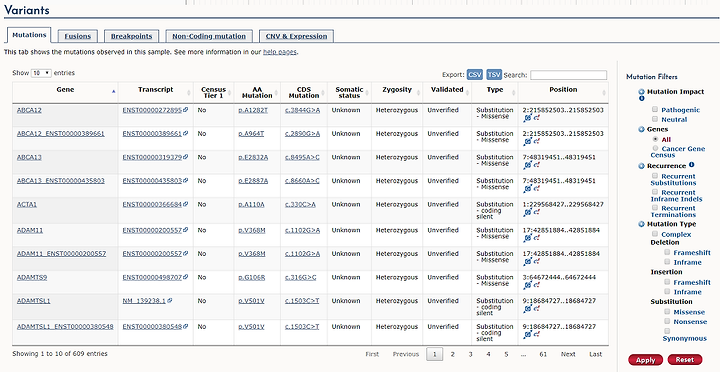Open genome browser icon for ABCA12 p.A1282T row
The height and width of the screenshot is (372, 720).
tap(528, 118)
